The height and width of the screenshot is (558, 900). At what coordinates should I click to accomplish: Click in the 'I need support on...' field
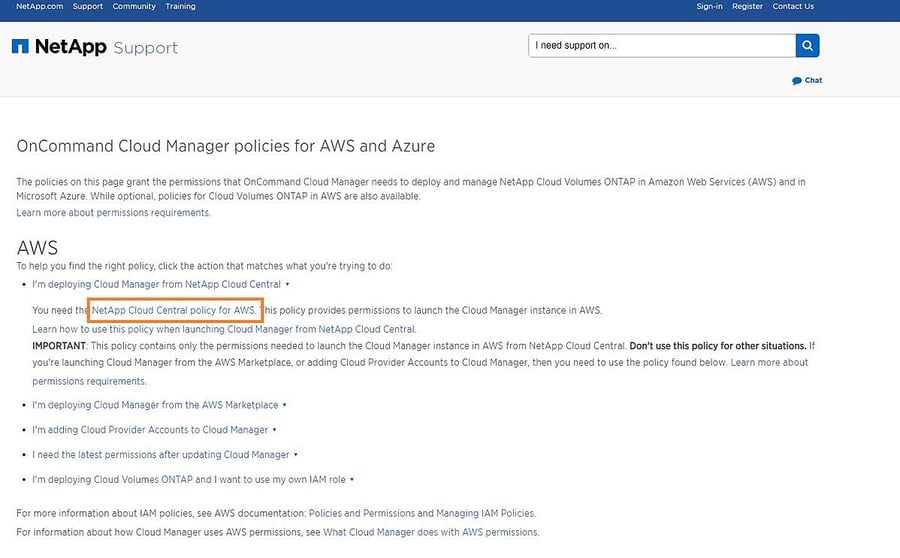(660, 45)
